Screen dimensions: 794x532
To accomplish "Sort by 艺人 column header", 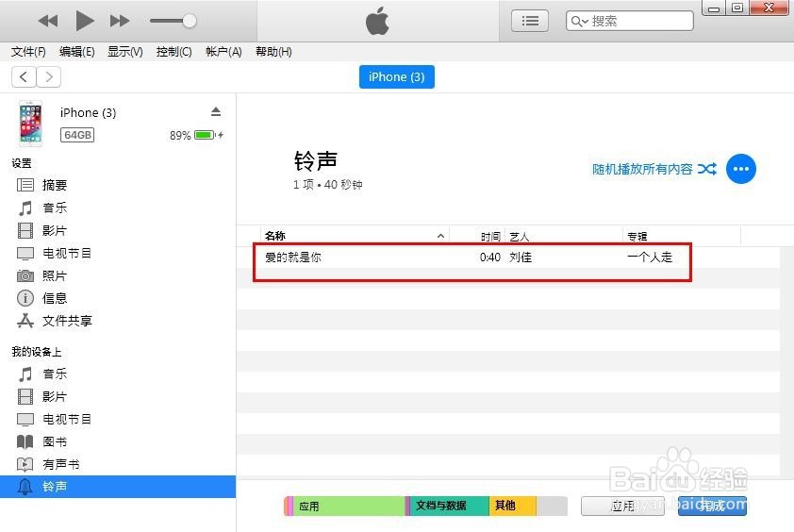I will click(x=564, y=236).
